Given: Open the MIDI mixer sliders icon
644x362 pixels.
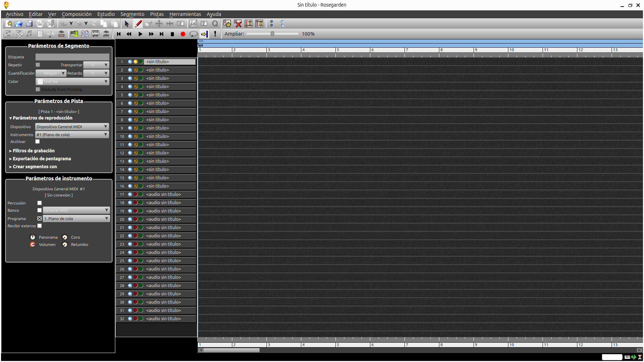Looking at the screenshot, I should 95,34.
